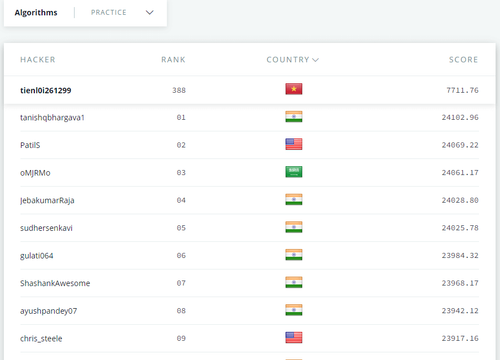Click rank 09 cell
This screenshot has width=500, height=360.
coord(181,338)
